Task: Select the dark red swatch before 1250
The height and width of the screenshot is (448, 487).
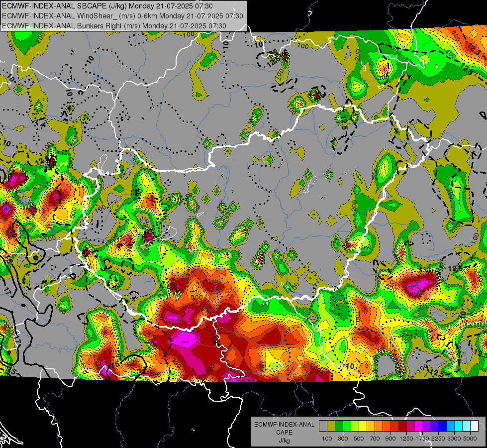Action: tap(402, 426)
